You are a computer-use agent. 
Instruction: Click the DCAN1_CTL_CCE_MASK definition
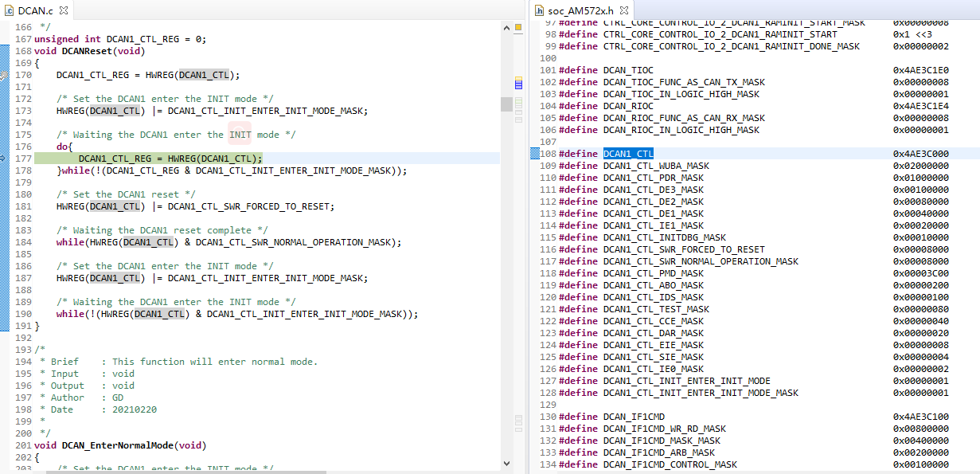654,320
